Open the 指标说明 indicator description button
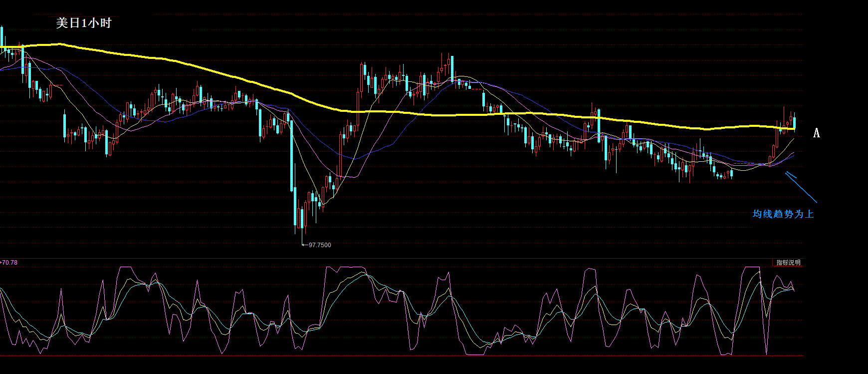868x374 pixels. [x=788, y=263]
